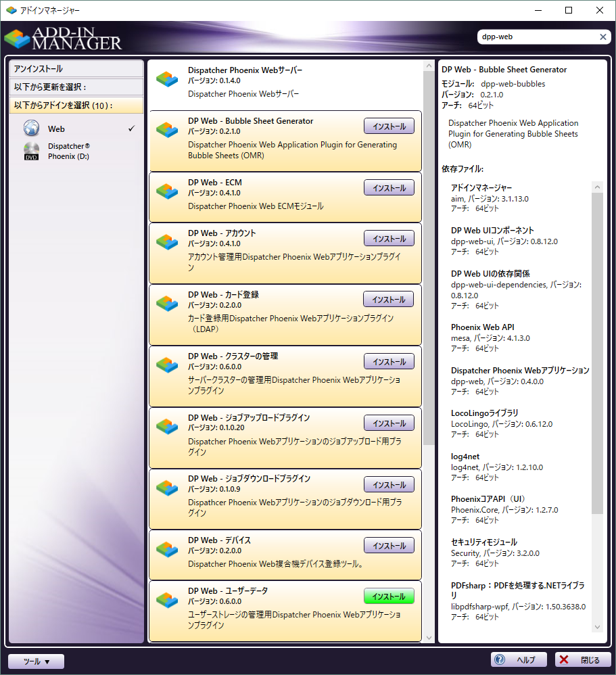Click the red X icon on 閉じる

[564, 659]
